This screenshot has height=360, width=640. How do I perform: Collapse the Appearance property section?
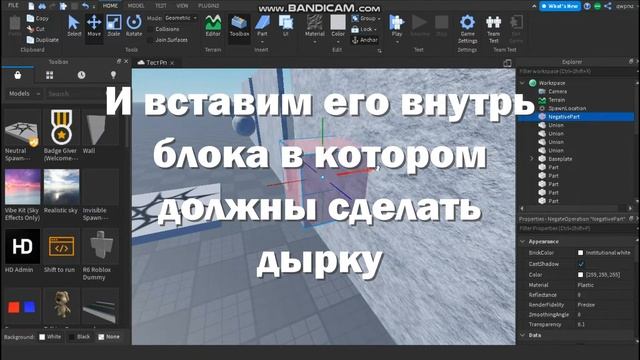(523, 242)
